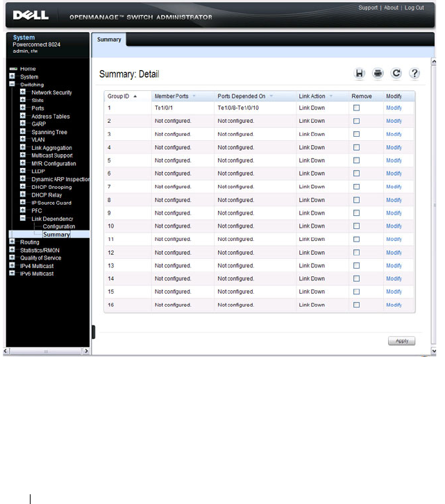Click the Print icon

[378, 74]
